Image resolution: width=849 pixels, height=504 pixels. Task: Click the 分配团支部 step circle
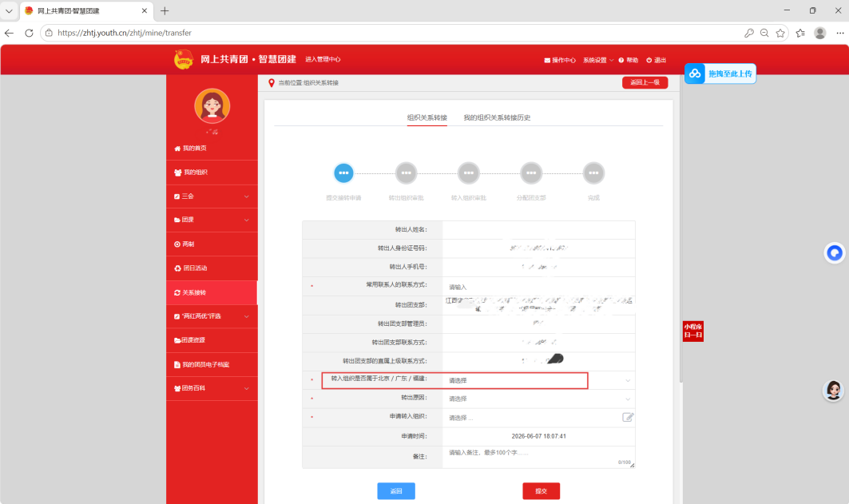pos(531,173)
